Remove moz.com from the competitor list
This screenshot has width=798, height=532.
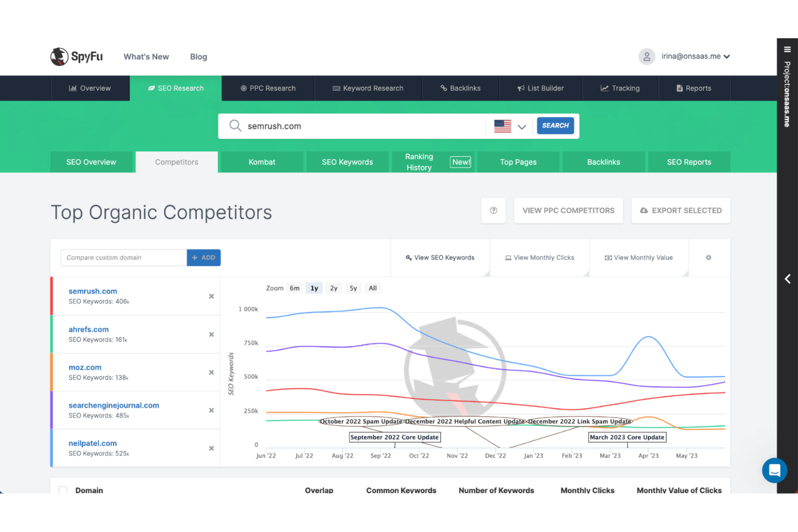(x=211, y=372)
